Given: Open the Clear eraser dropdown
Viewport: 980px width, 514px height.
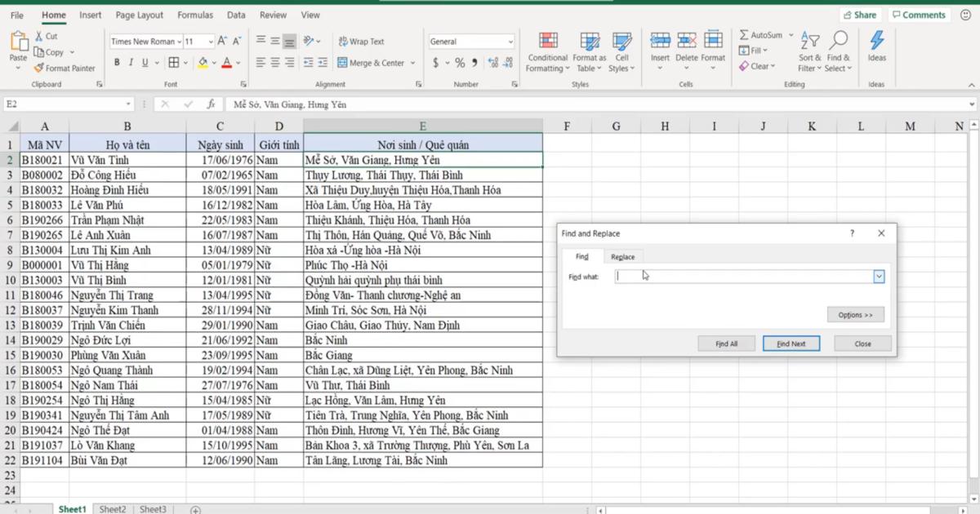Looking at the screenshot, I should 758,66.
